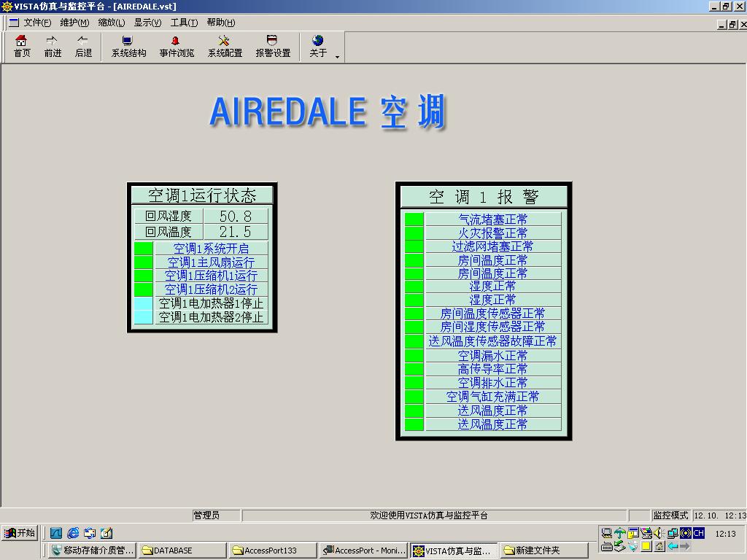Screen dimensions: 747x560
Task: Go forward with the 前进 icon
Action: [53, 46]
